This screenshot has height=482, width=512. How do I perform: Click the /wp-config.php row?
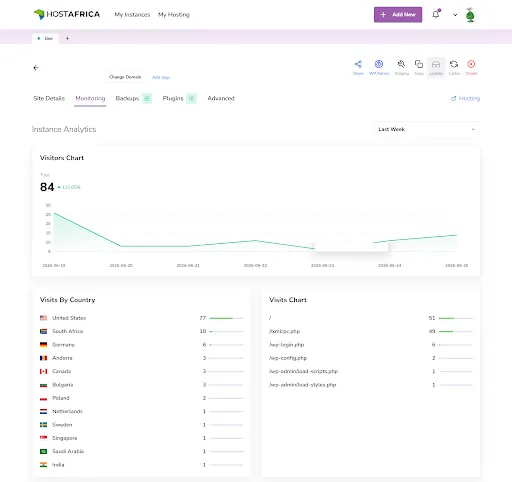(371, 358)
